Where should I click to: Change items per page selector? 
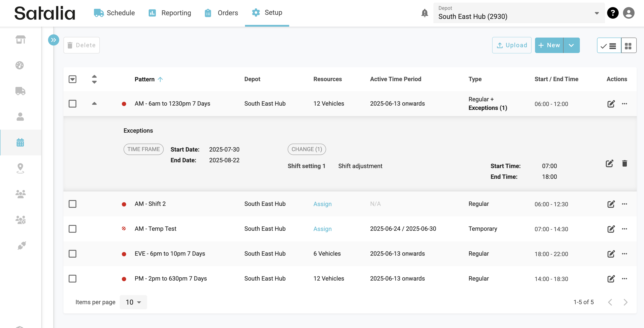[133, 302]
